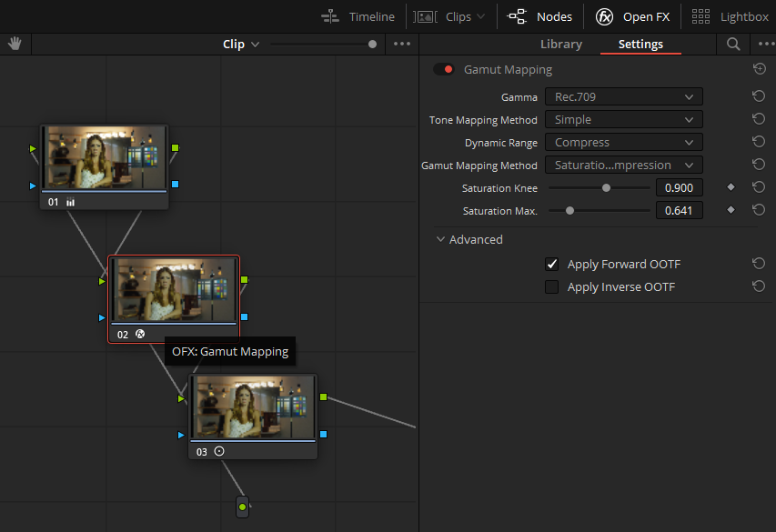Image resolution: width=776 pixels, height=532 pixels.
Task: Click the circle window icon on node 03
Action: point(219,451)
